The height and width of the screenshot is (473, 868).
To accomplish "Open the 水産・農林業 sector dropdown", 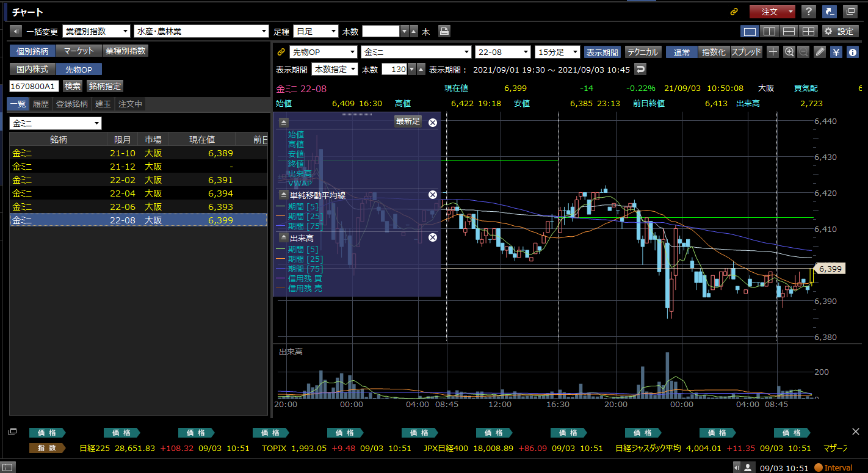I will point(201,31).
